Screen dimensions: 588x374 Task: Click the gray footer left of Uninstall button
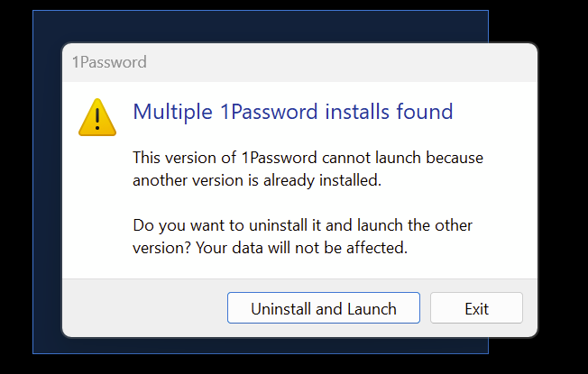(144, 308)
